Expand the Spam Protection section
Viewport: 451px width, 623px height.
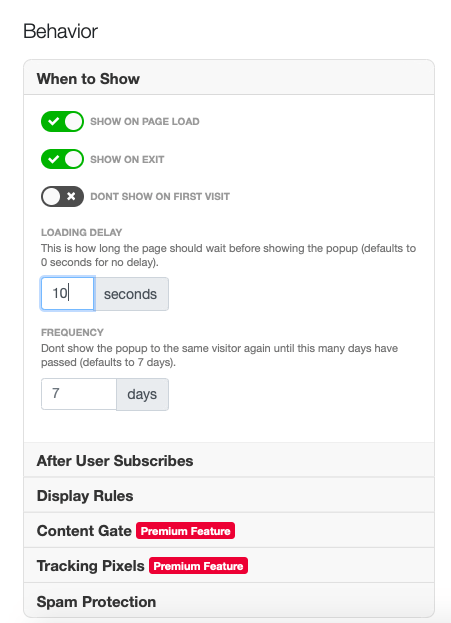point(229,600)
